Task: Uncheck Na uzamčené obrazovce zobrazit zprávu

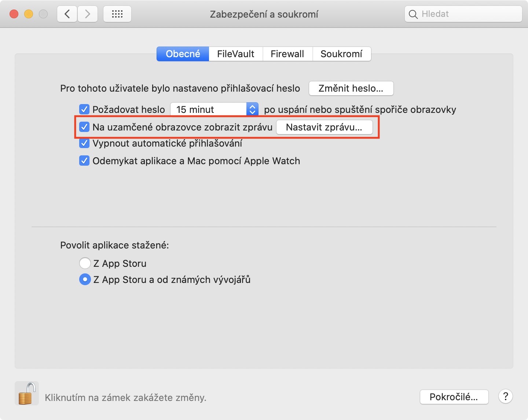Action: [x=84, y=127]
